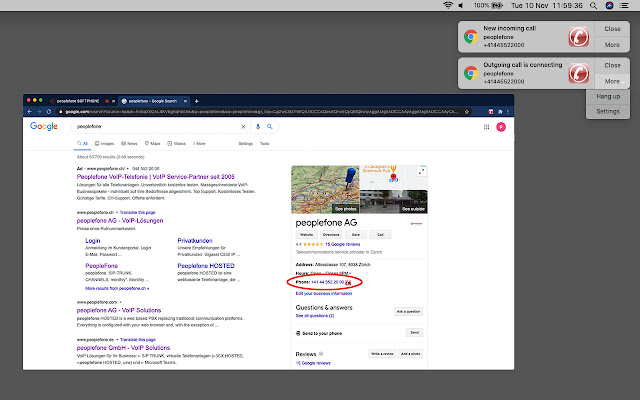The height and width of the screenshot is (400, 640).
Task: Switch to the Images search tab
Action: pos(106,144)
